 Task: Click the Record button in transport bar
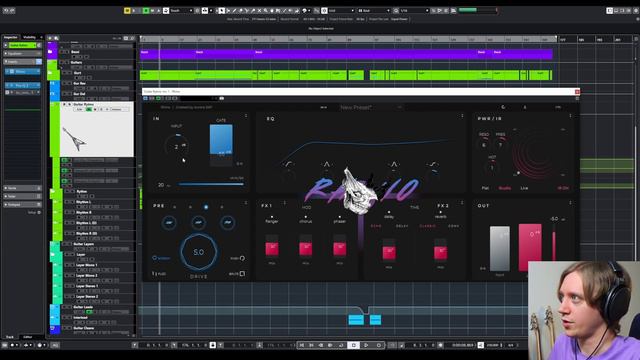(378, 345)
